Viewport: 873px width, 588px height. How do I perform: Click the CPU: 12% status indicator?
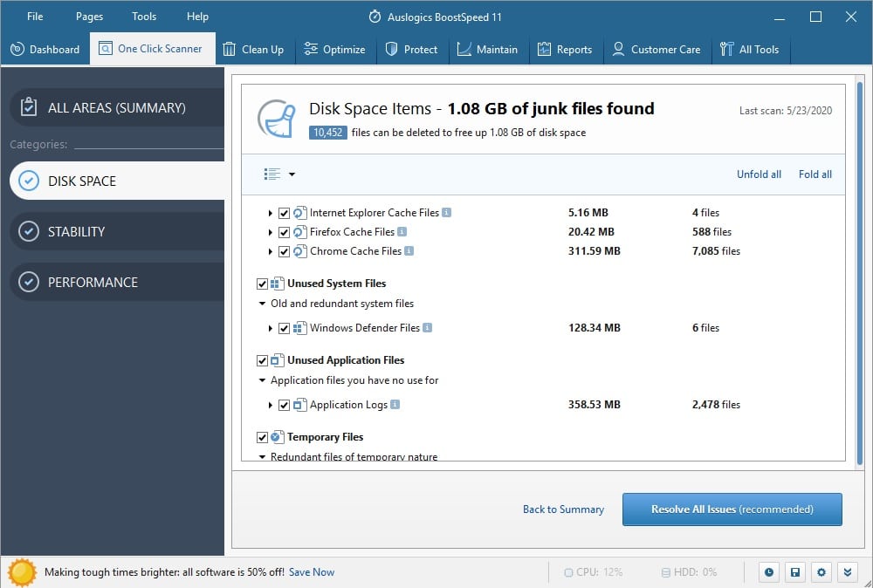point(593,572)
